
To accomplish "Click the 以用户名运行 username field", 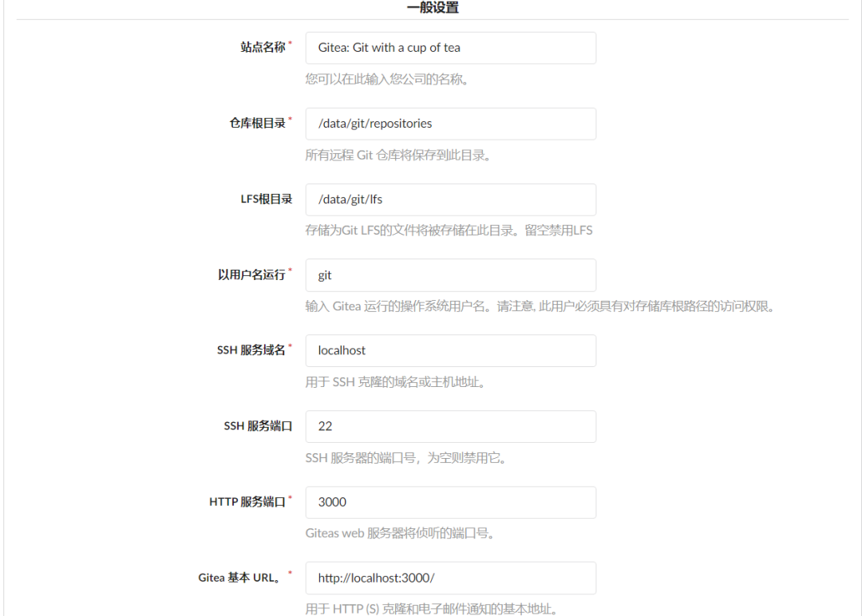I will pyautogui.click(x=451, y=274).
